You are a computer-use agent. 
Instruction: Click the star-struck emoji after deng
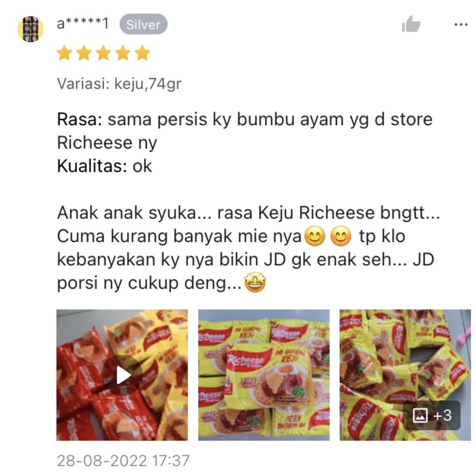pos(255,282)
